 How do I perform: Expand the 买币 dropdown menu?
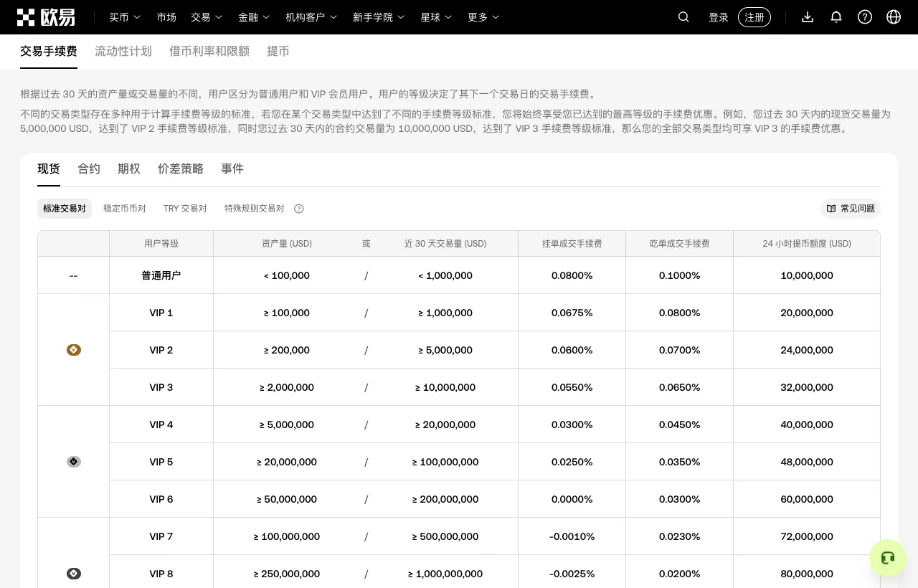[125, 17]
